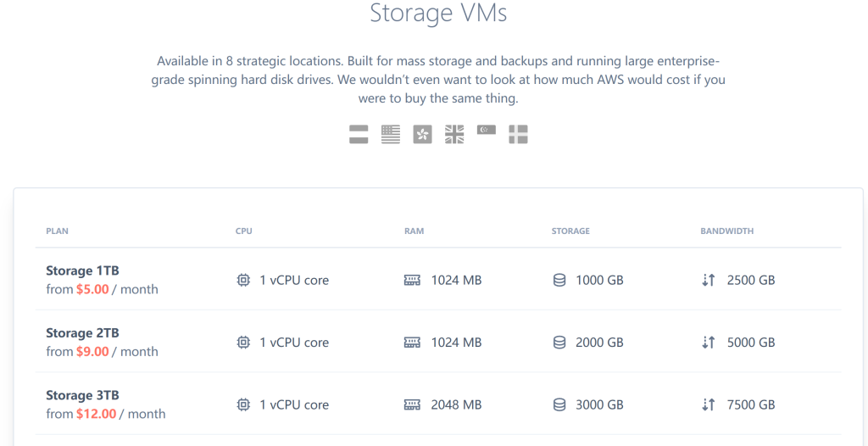Click the bandwidth arrows icon next to 7500 GB

[x=709, y=405]
